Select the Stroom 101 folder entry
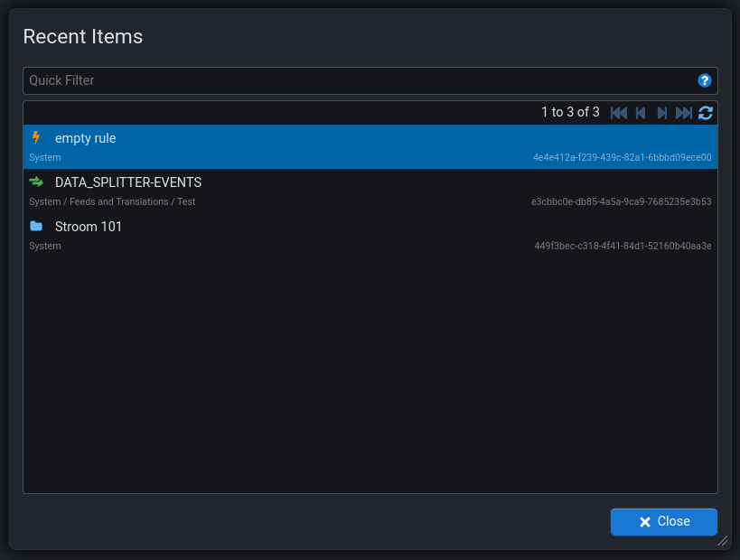This screenshot has height=560, width=740. (x=89, y=227)
